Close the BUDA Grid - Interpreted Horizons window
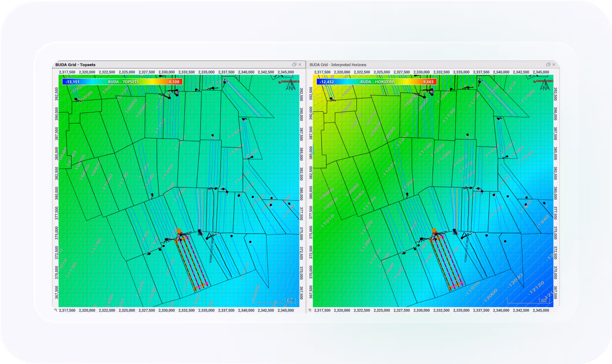The height and width of the screenshot is (364, 612). point(554,65)
